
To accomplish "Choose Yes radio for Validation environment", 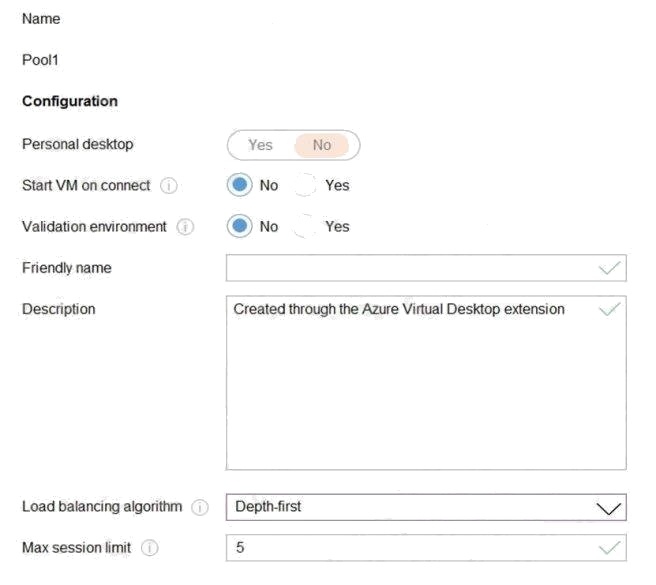I will (305, 226).
